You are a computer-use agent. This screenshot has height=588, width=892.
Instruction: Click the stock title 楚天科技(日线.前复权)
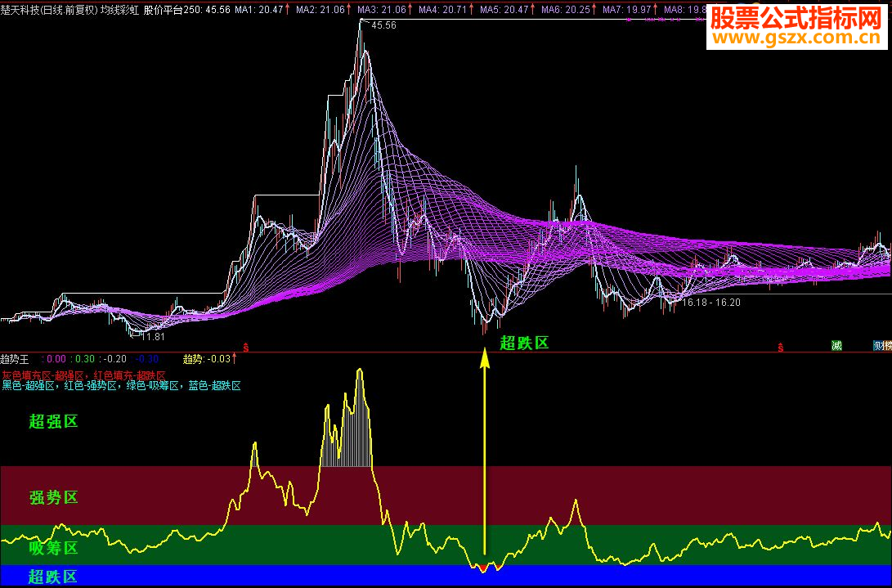pos(50,10)
